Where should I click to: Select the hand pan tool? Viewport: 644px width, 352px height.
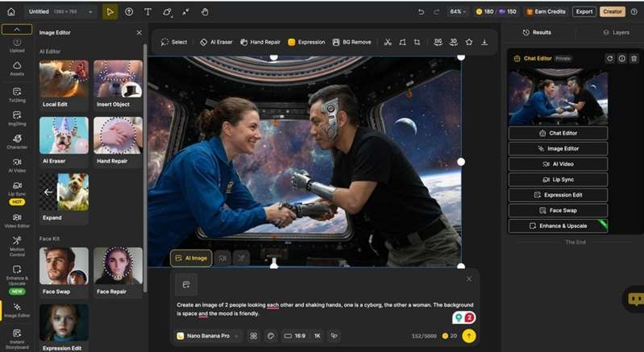[205, 12]
